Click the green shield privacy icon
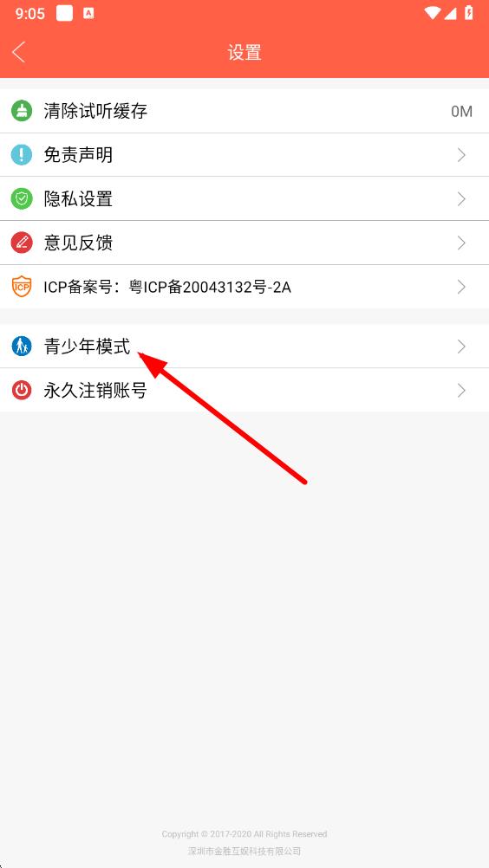The image size is (489, 868). click(22, 198)
